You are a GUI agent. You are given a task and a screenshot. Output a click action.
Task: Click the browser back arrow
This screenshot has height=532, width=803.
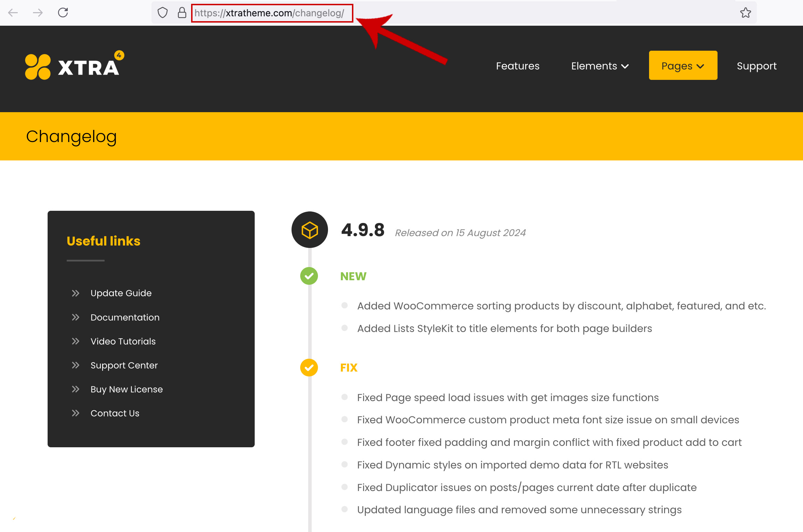[13, 13]
